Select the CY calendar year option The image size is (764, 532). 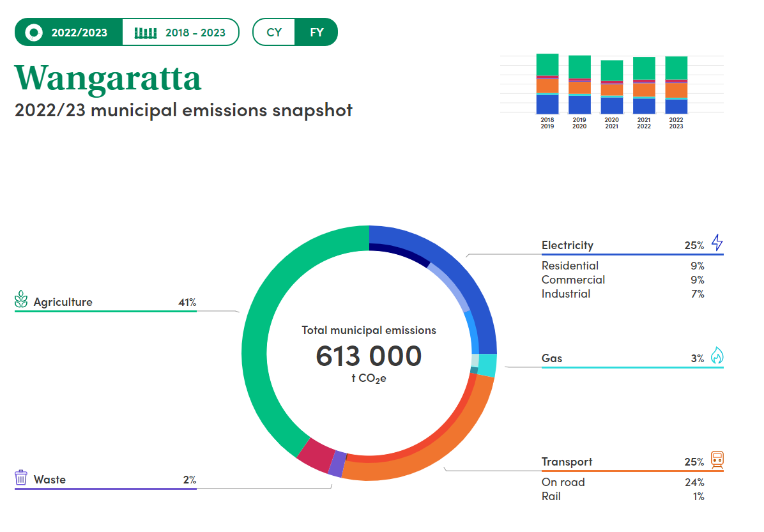click(274, 33)
